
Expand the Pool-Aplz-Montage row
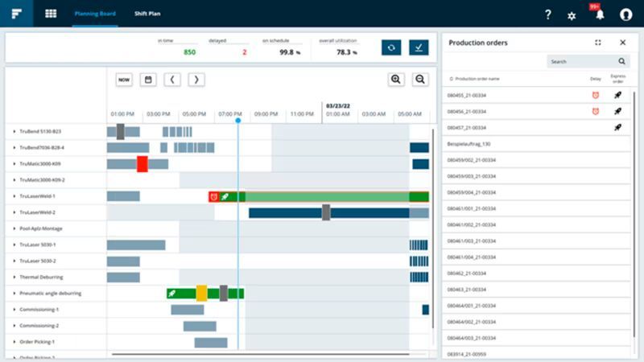click(14, 228)
